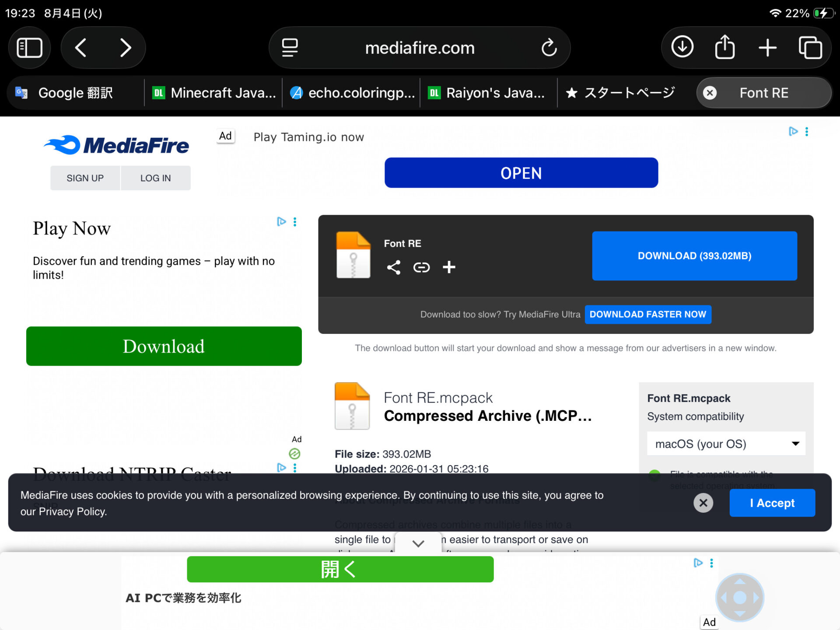
Task: Share the Font RE file
Action: (x=394, y=267)
